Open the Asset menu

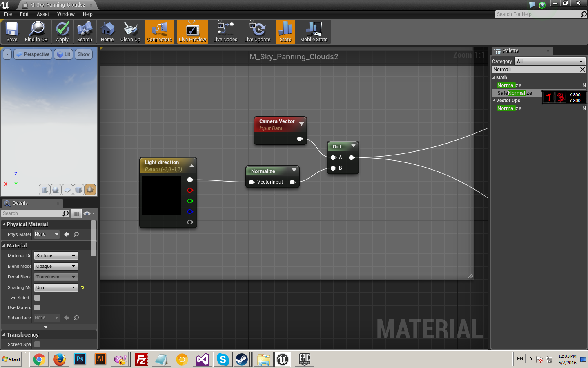42,14
